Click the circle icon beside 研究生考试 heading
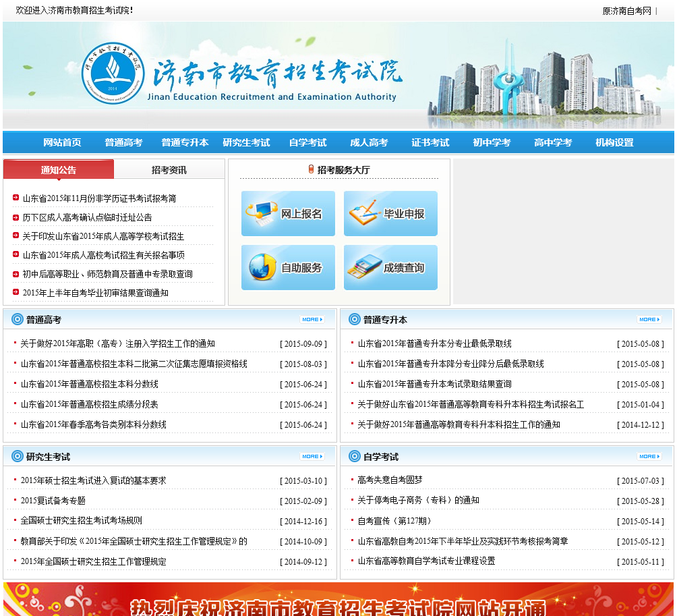The image size is (677, 616). tap(18, 456)
